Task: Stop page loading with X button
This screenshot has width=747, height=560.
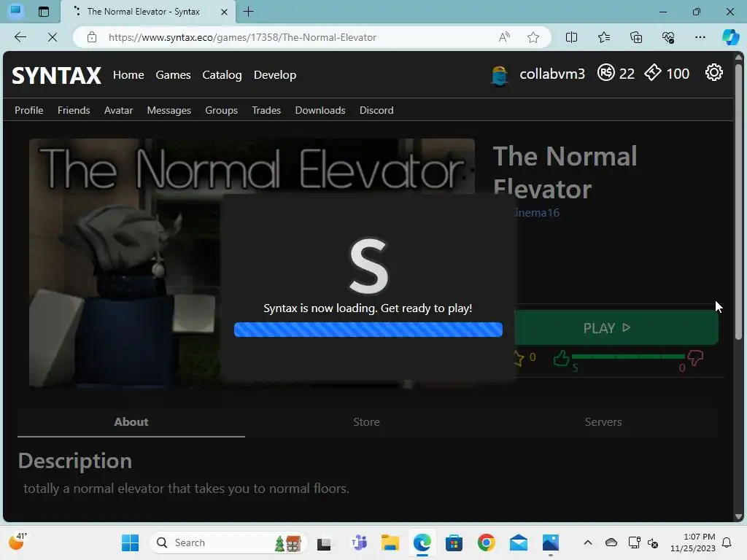Action: point(53,37)
